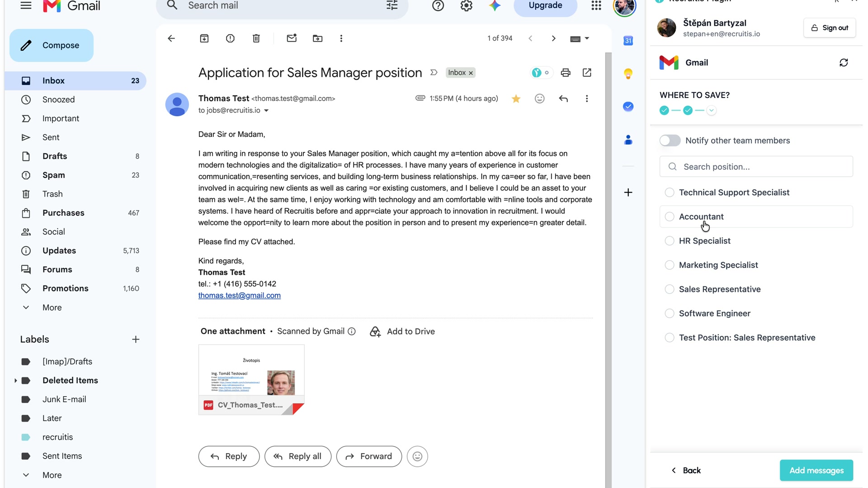
Task: Expand More under Labels list
Action: [52, 475]
